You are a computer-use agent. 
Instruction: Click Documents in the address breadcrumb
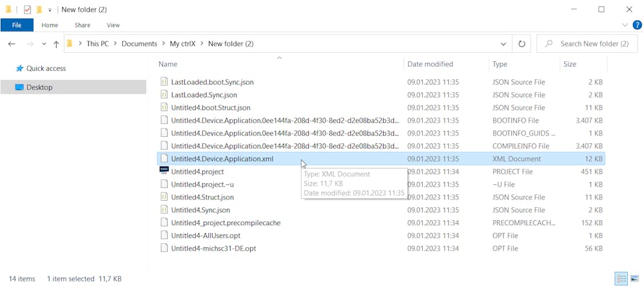(139, 44)
